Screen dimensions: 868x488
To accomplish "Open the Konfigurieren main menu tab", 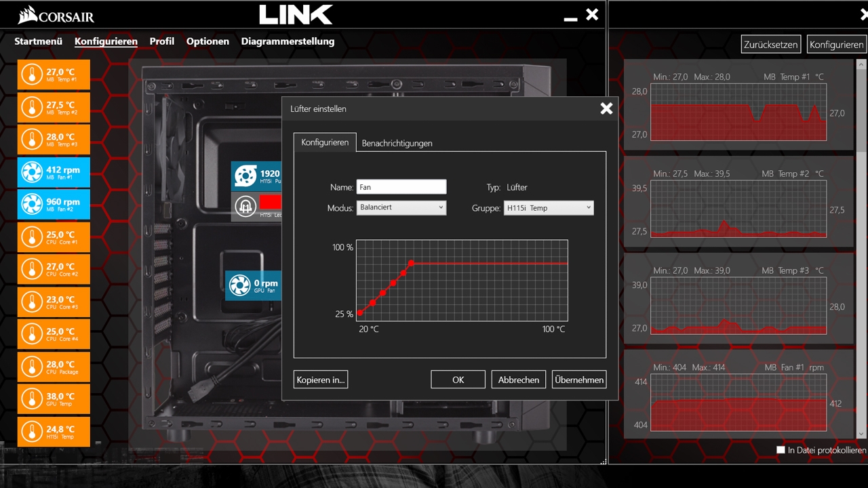I will pyautogui.click(x=106, y=41).
